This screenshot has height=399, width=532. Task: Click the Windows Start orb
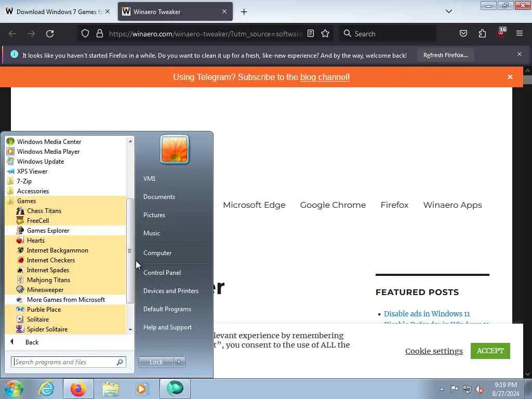click(14, 389)
